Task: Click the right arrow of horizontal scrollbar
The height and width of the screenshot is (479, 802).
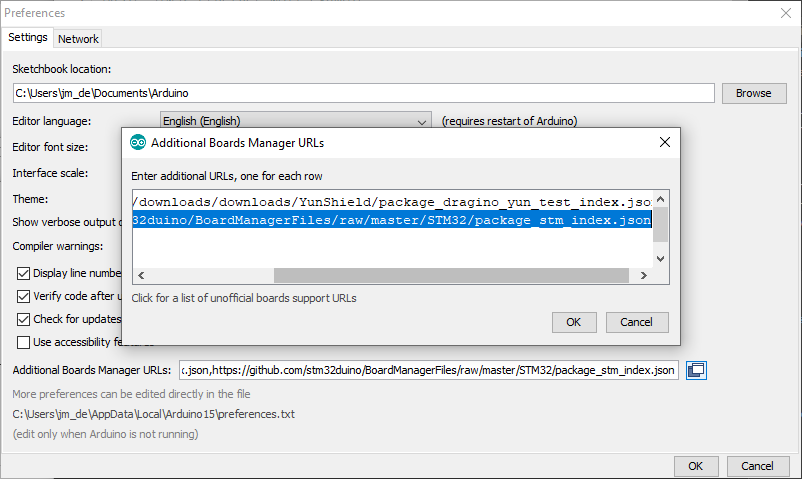Action: point(644,275)
